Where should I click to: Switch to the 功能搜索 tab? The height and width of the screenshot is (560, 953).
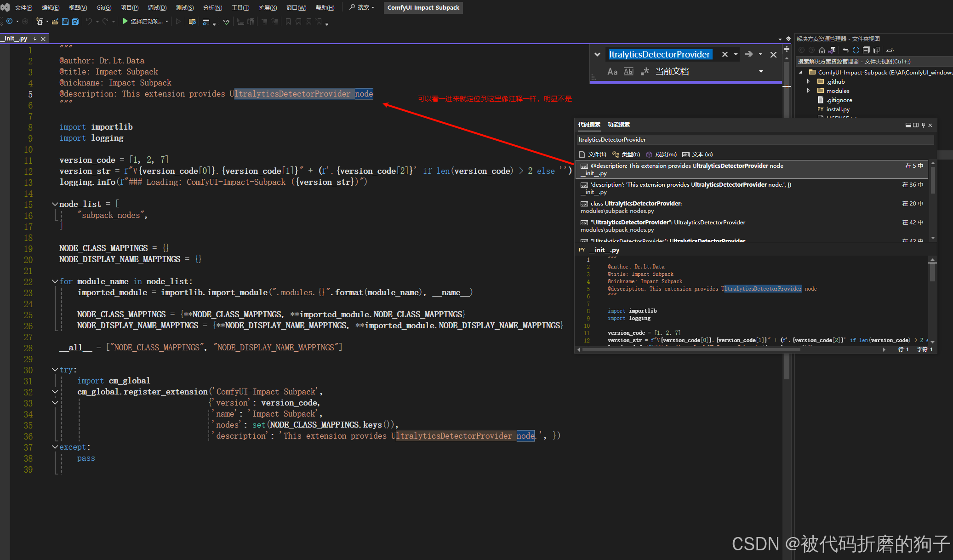point(618,125)
